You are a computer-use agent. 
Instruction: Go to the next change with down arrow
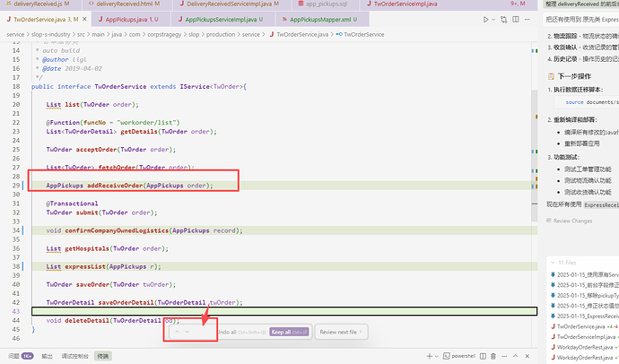coord(187,332)
